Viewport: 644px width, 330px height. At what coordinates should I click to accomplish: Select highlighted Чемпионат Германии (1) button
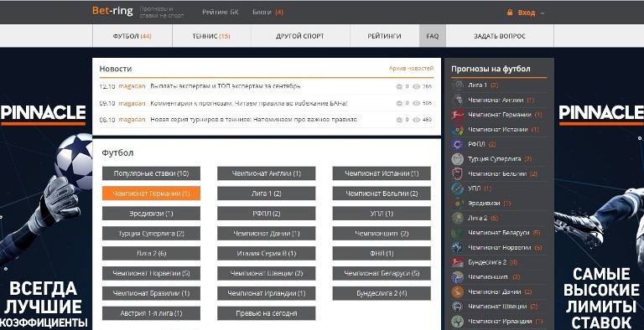pos(151,193)
